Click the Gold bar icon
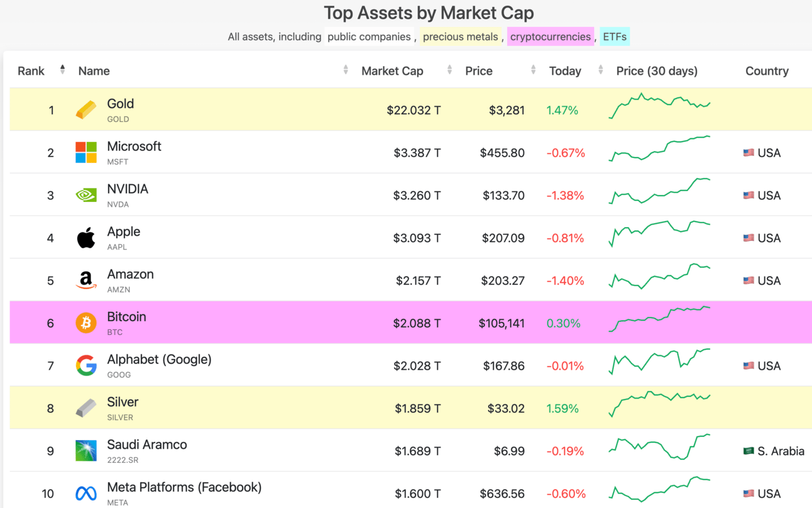This screenshot has width=812, height=508. (86, 110)
